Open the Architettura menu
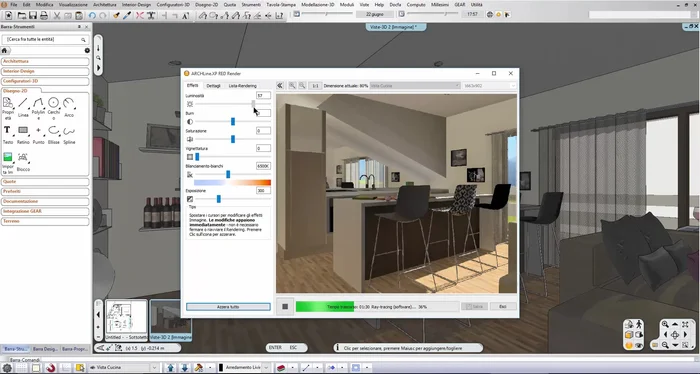 (x=104, y=4)
